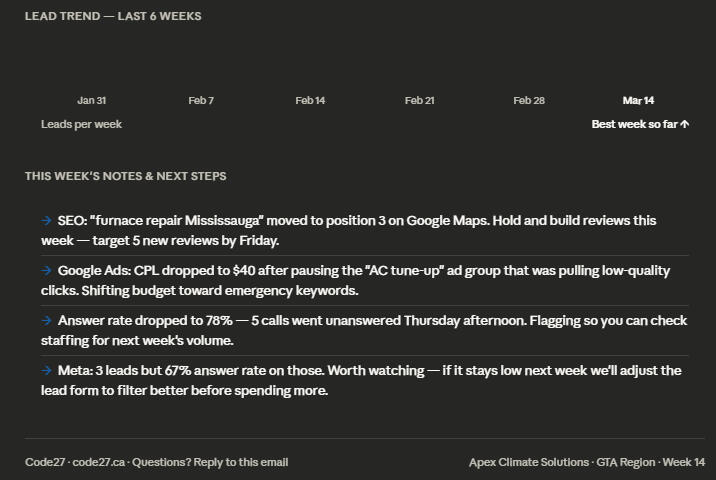
Task: Click the arrow icon before the Meta note
Action: 46,370
